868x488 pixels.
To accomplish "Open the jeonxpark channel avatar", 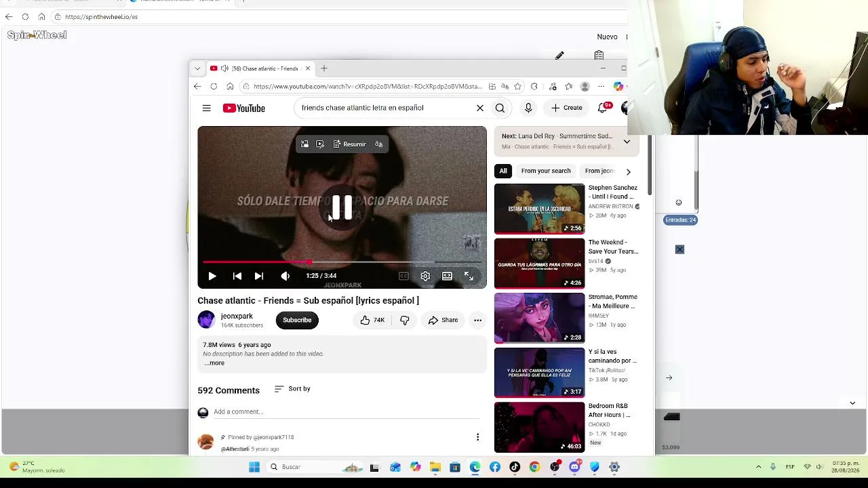I will pos(206,319).
